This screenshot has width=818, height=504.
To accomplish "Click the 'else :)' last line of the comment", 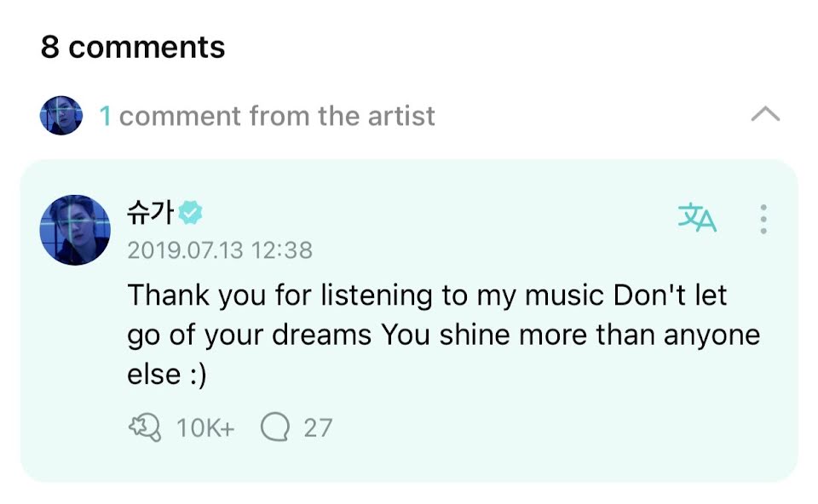I will pos(167,374).
